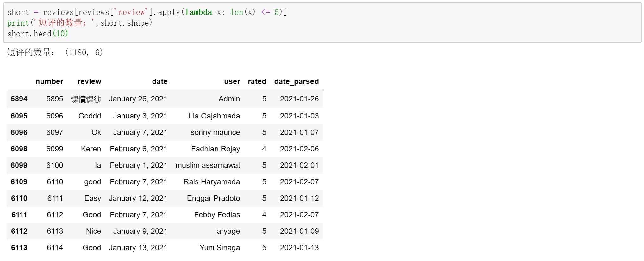Click the 'Easy' review cell
Image resolution: width=644 pixels, height=261 pixels.
click(x=92, y=198)
